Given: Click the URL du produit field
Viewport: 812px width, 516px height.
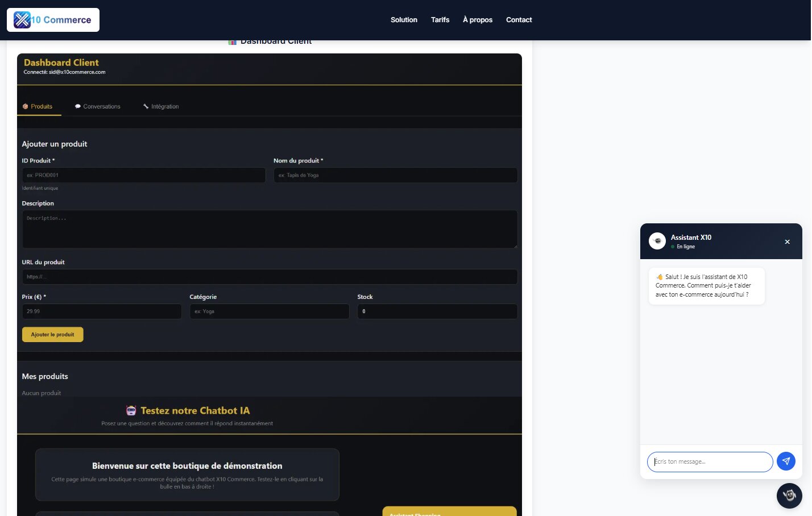Looking at the screenshot, I should 270,277.
